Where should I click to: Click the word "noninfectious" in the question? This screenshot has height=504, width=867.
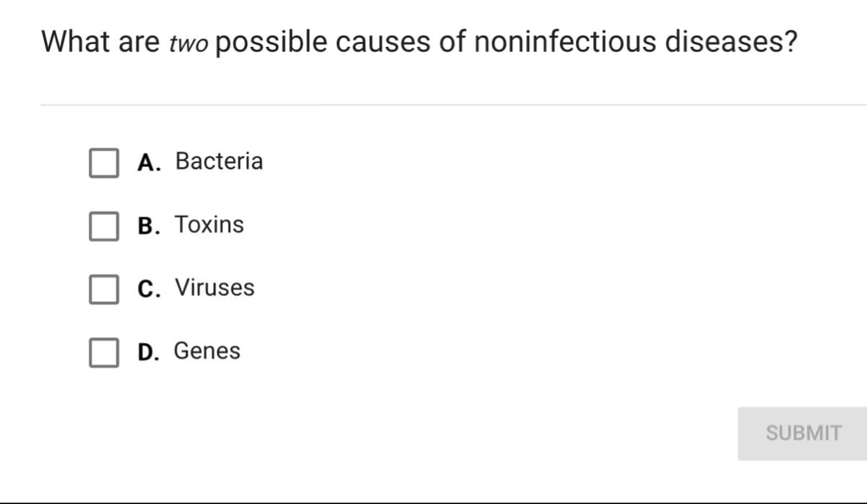(x=565, y=43)
